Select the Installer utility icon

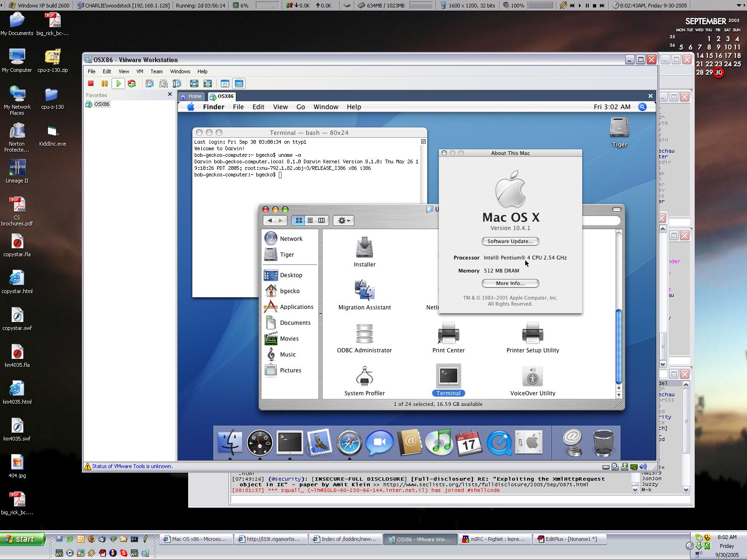[x=365, y=252]
